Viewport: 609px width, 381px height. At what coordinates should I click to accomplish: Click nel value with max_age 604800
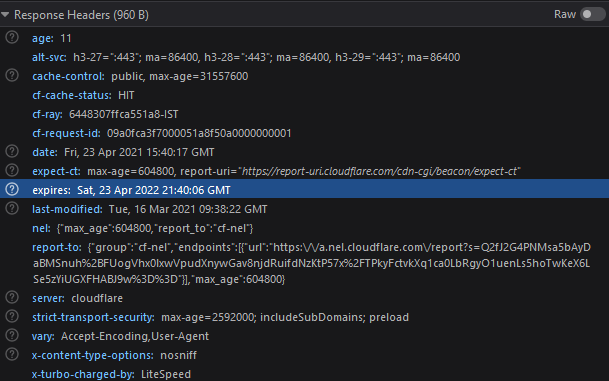[x=155, y=228]
